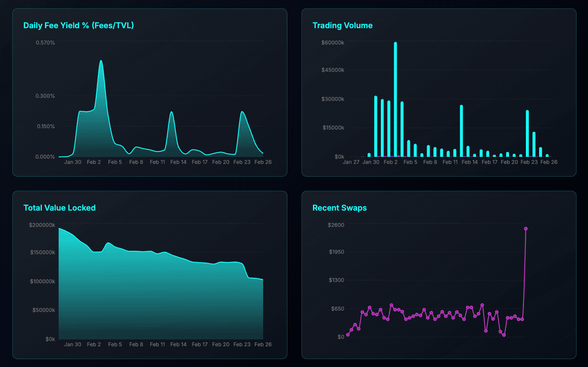Select the 0.000% axis label in Fee Yield
Image resolution: width=588 pixels, height=367 pixels.
[45, 157]
